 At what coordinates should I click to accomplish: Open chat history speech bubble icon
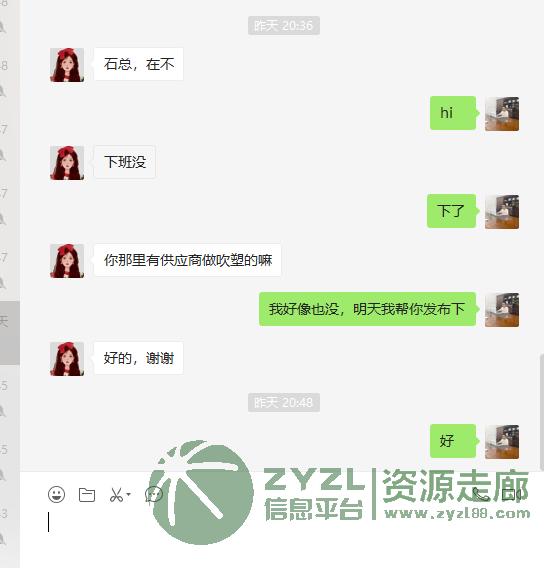point(154,494)
